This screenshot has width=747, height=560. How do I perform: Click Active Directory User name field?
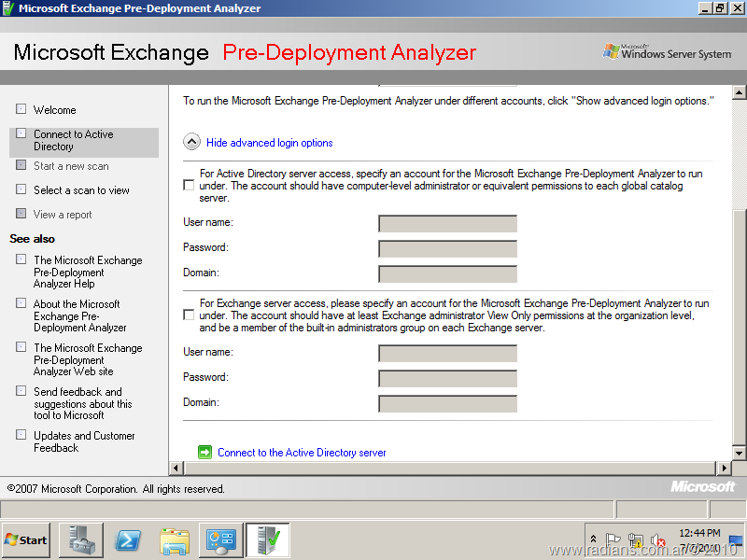coord(447,223)
